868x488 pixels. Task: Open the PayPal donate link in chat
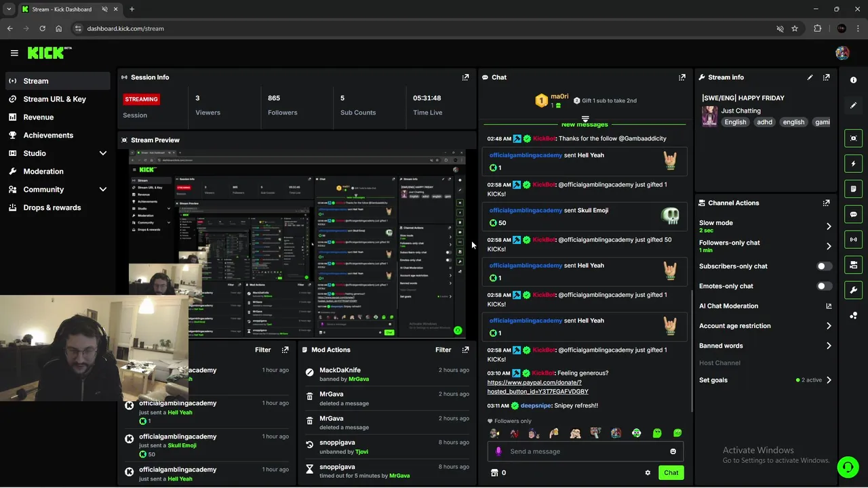[x=537, y=387]
